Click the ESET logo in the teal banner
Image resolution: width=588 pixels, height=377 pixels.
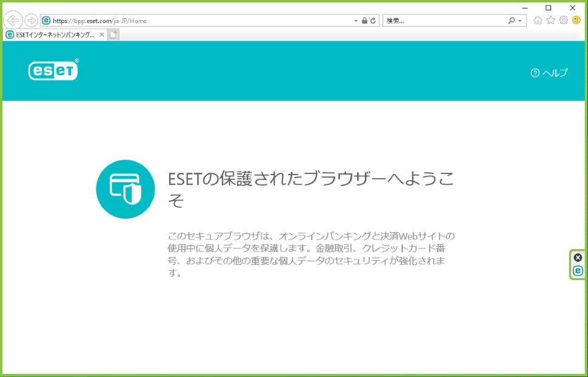click(x=53, y=70)
